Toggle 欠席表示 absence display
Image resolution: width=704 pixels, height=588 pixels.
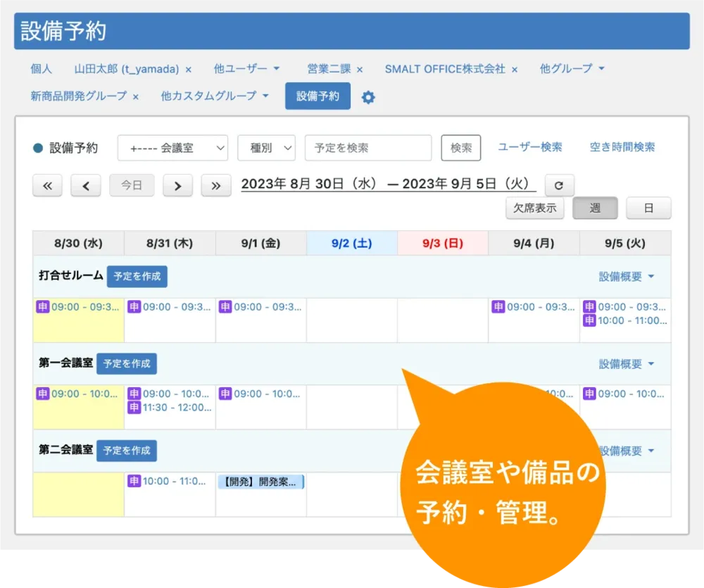[535, 208]
